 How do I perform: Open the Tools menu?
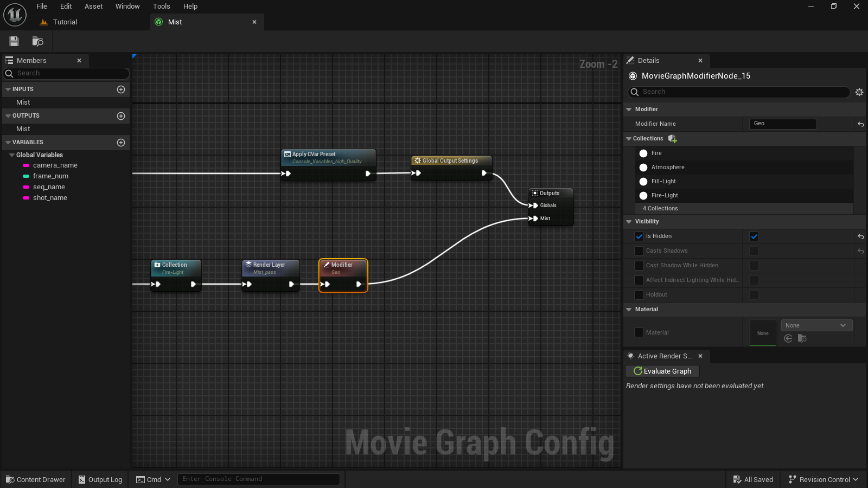[161, 7]
